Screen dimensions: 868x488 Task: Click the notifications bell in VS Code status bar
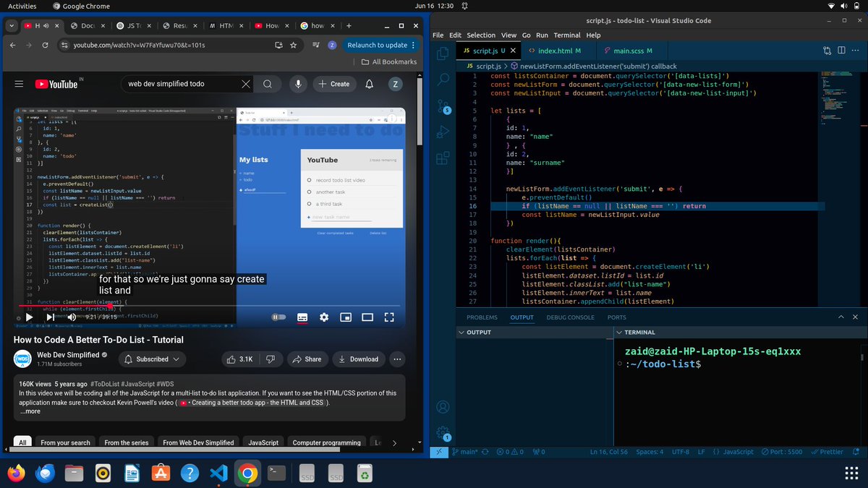pos(857,452)
